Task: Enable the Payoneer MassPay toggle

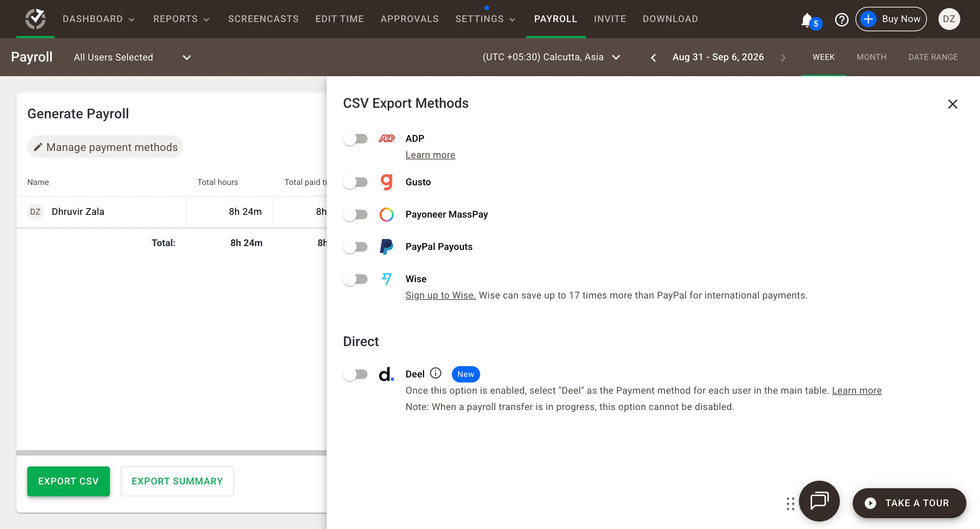Action: click(355, 215)
